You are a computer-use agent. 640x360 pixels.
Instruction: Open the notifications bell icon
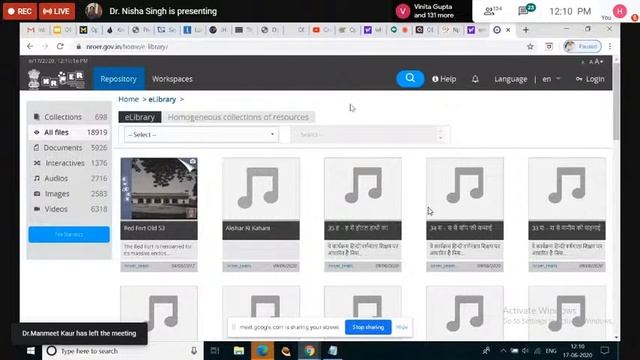coord(475,79)
